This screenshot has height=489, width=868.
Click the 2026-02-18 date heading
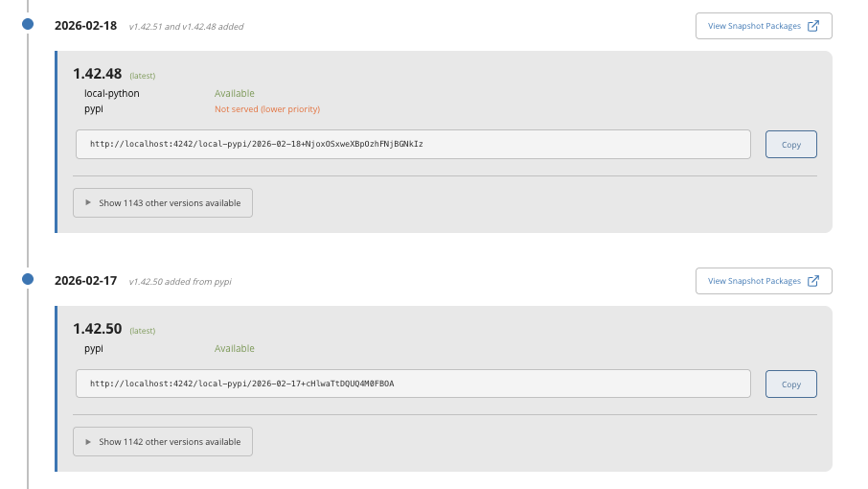point(85,26)
